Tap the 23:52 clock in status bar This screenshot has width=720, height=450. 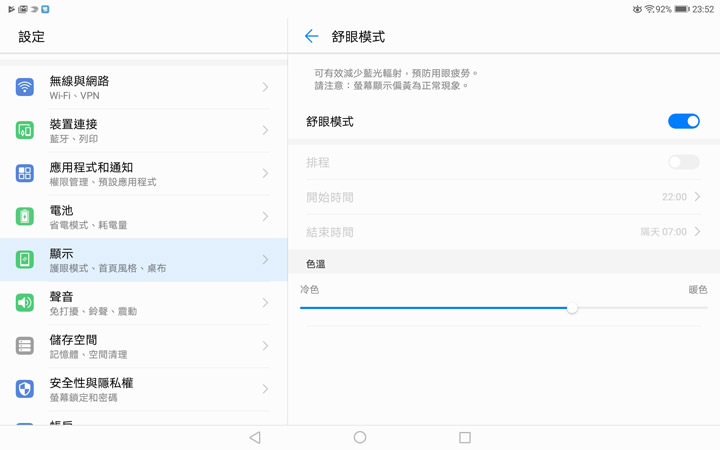click(x=703, y=9)
